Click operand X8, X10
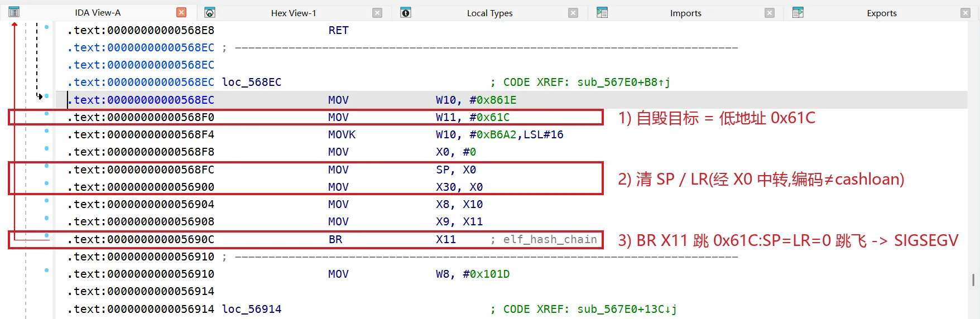The width and height of the screenshot is (980, 319). [x=459, y=205]
